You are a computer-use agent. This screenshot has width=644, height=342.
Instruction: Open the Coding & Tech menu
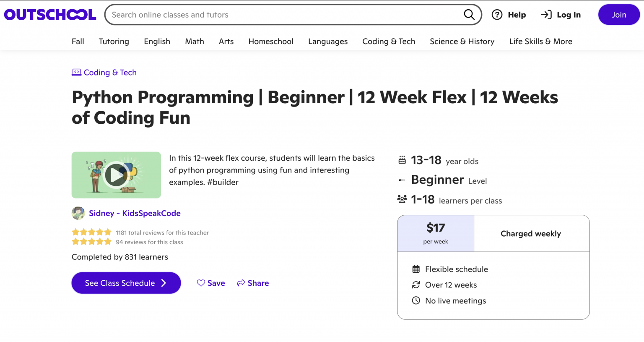coord(388,42)
